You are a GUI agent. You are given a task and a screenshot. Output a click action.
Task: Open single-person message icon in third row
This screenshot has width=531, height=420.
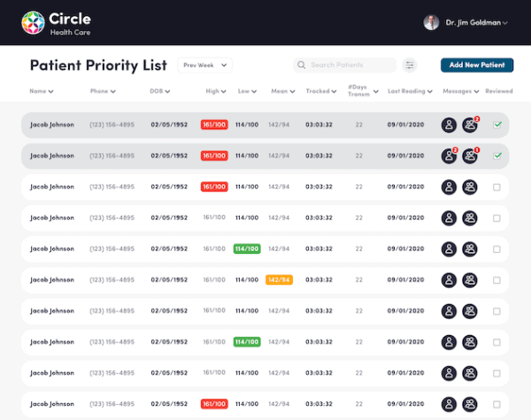point(450,187)
